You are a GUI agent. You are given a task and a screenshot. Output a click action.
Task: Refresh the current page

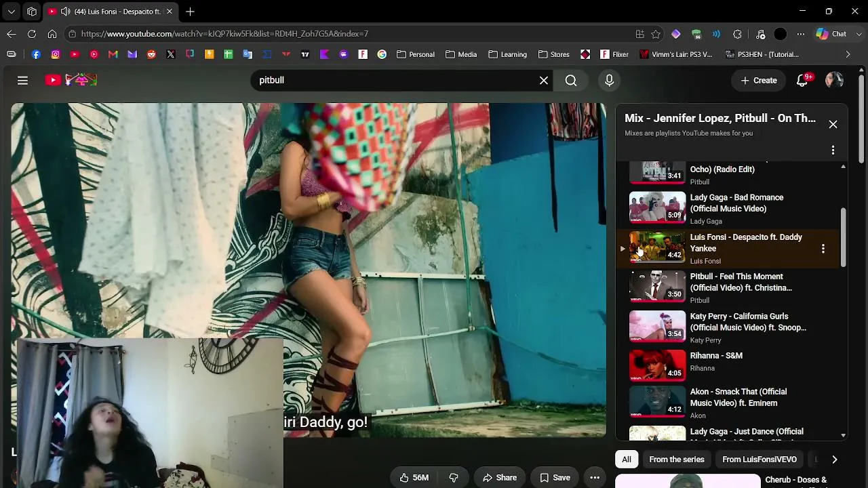(32, 34)
